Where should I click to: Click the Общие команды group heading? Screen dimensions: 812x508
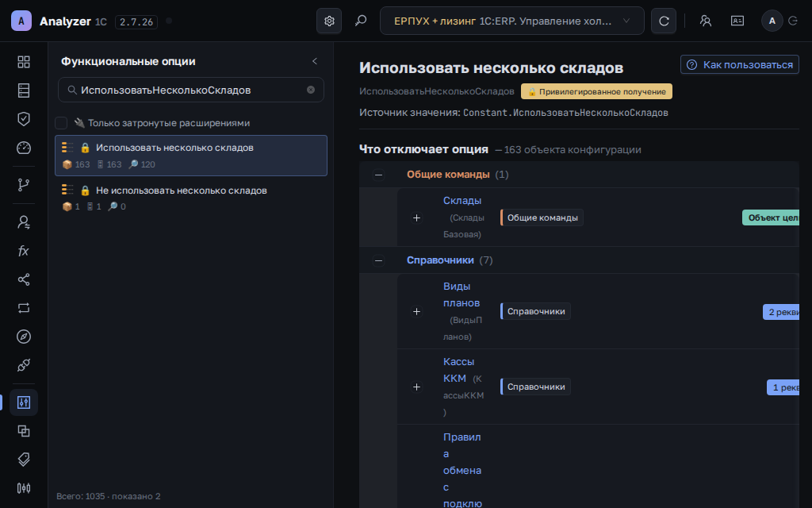pyautogui.click(x=448, y=175)
